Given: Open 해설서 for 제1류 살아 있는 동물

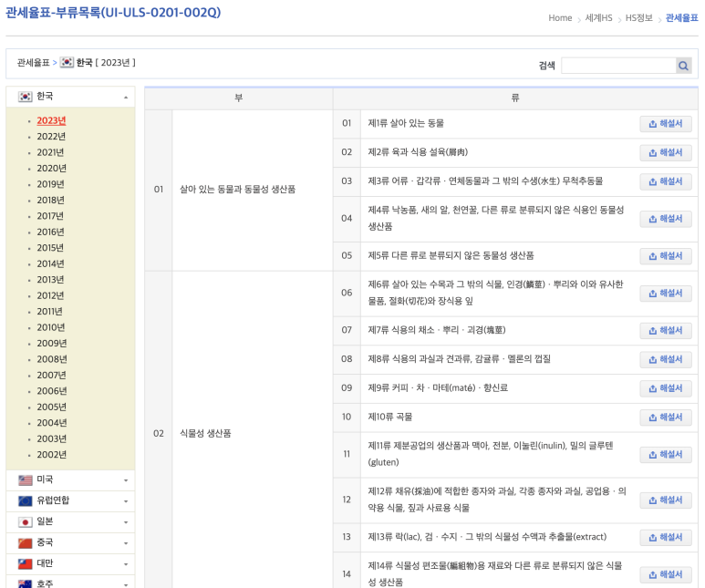Looking at the screenshot, I should click(x=666, y=124).
